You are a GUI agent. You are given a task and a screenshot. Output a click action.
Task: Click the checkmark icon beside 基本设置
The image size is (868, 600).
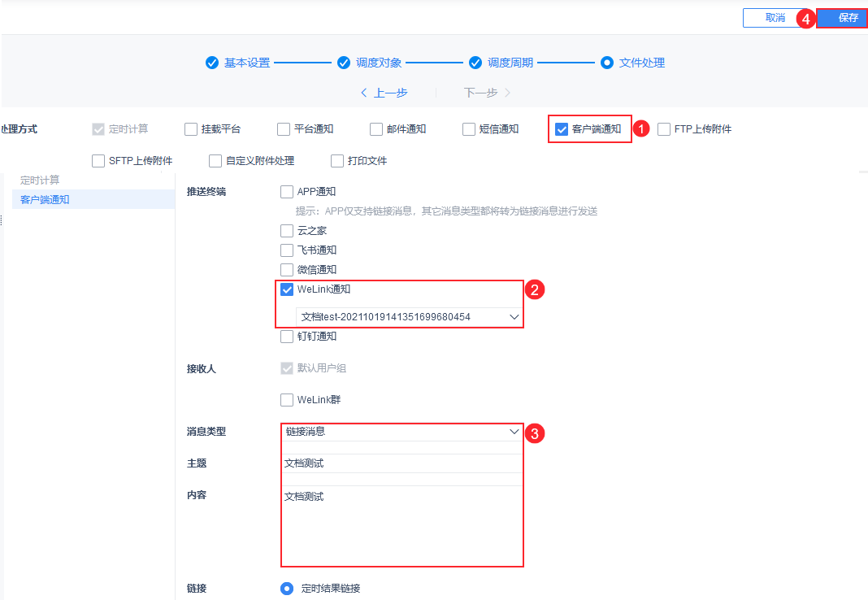coord(212,63)
